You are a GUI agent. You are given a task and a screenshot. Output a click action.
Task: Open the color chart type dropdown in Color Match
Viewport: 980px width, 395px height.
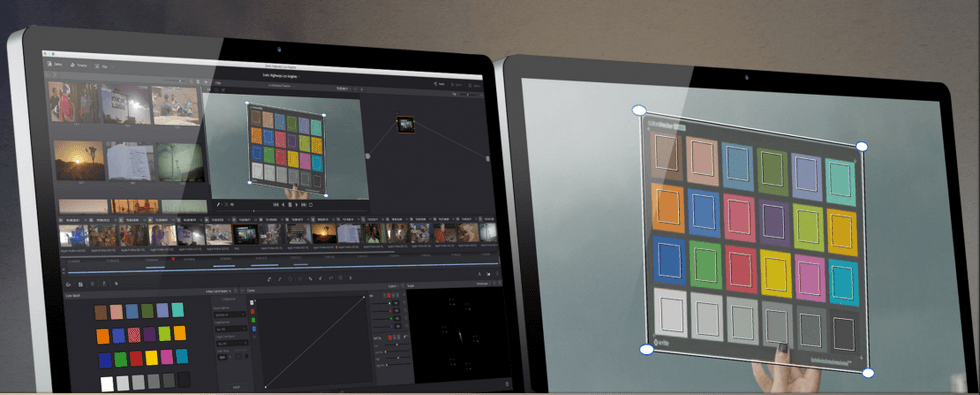[219, 291]
